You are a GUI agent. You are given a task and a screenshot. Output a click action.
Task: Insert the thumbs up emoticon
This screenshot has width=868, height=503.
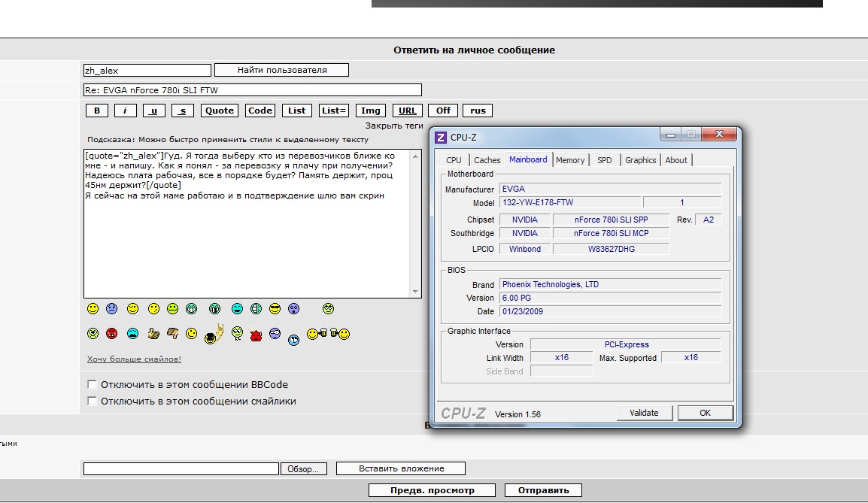pos(153,333)
